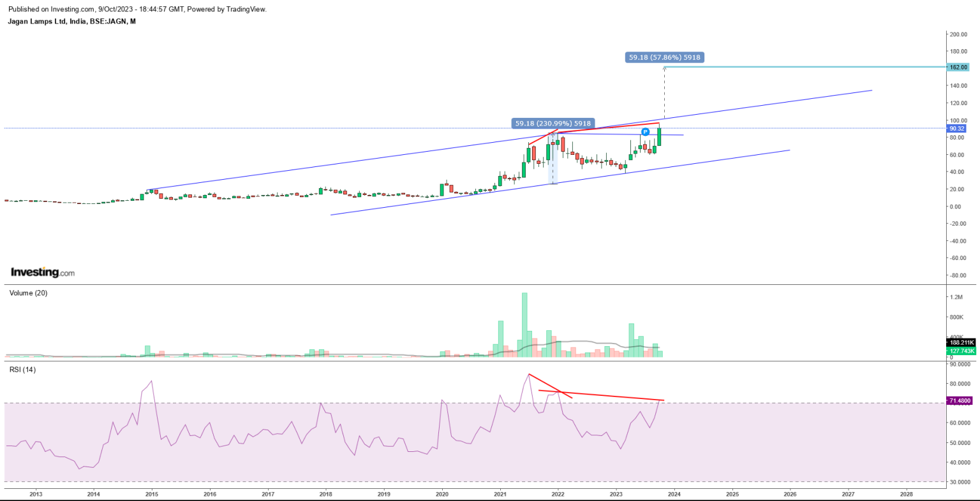Viewport: 980px width, 501px height.
Task: Click the 200.00 label on price axis
Action: click(x=958, y=34)
